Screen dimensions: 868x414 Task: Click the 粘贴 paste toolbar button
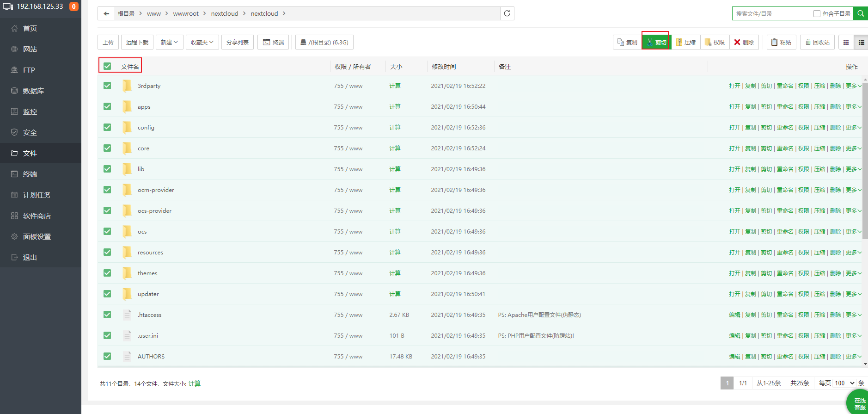point(781,42)
